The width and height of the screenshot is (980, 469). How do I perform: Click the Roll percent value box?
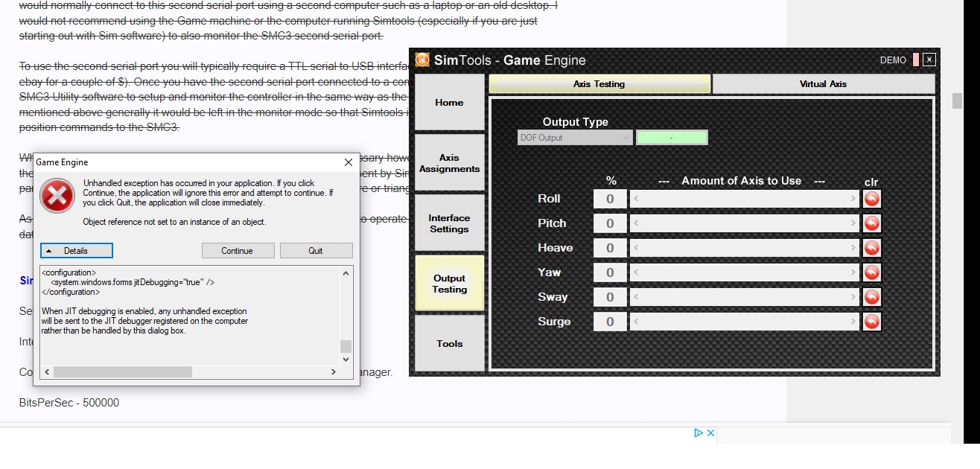click(610, 199)
